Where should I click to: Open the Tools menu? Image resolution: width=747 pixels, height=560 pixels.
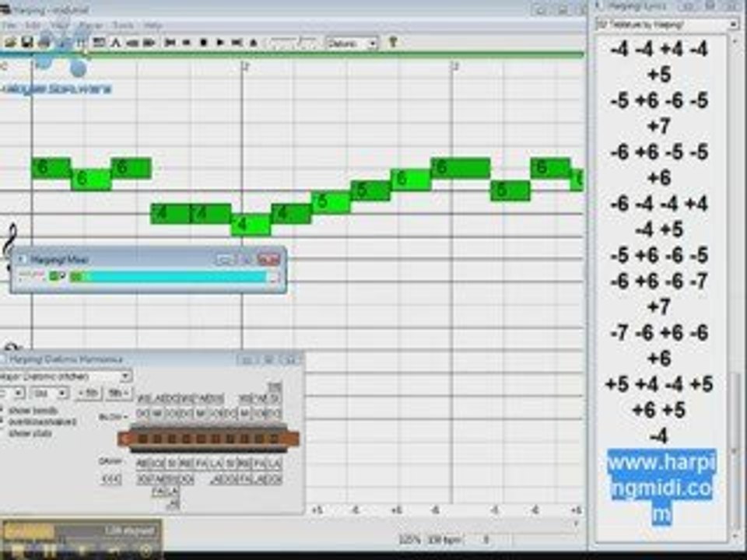(122, 25)
